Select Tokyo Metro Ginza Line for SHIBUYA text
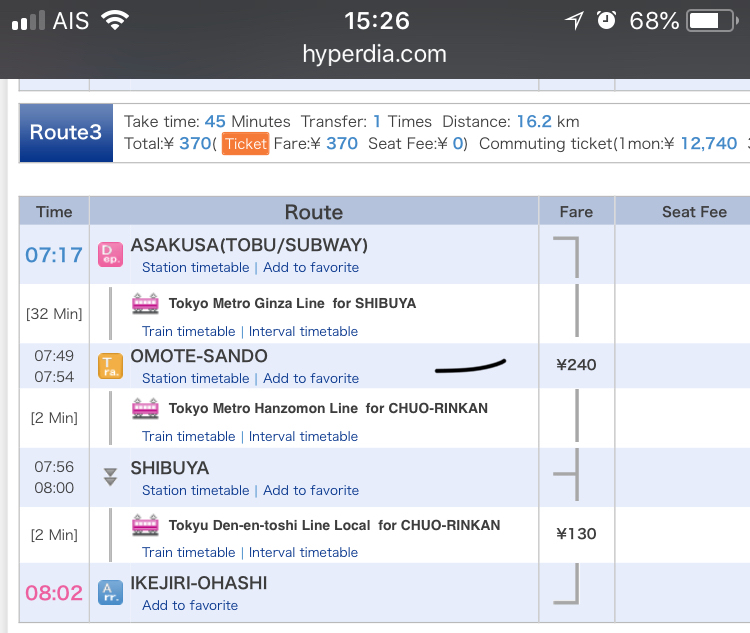The image size is (750, 633). 292,303
